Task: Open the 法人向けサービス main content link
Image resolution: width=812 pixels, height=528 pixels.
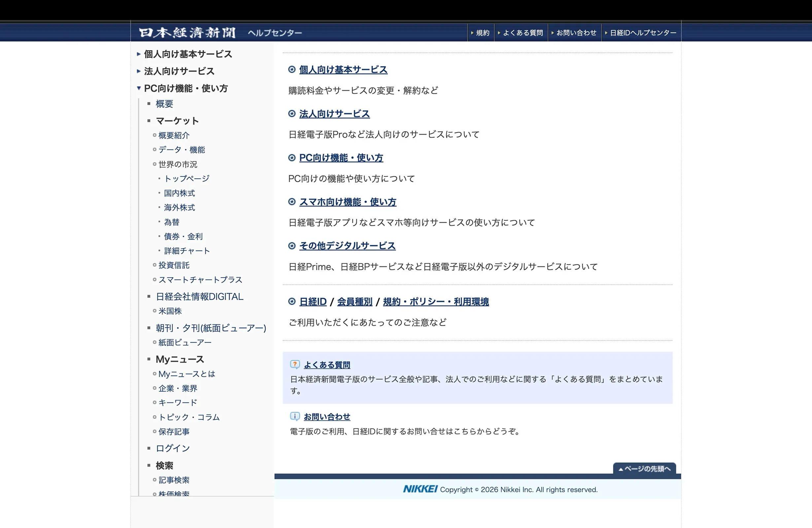Action: 334,114
